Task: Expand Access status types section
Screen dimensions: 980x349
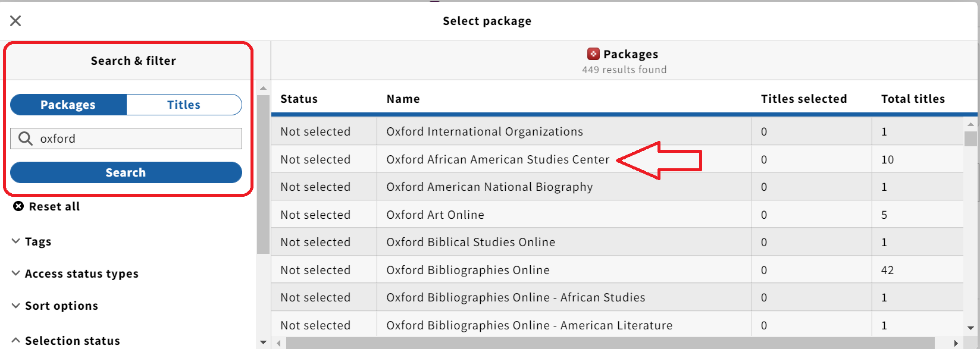Action: (76, 273)
